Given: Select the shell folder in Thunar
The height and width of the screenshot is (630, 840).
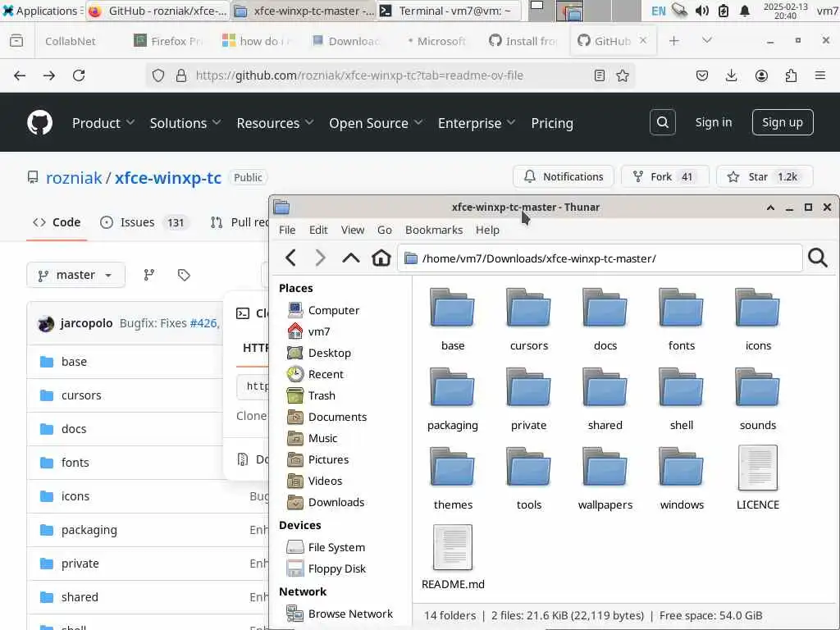Looking at the screenshot, I should (x=682, y=399).
